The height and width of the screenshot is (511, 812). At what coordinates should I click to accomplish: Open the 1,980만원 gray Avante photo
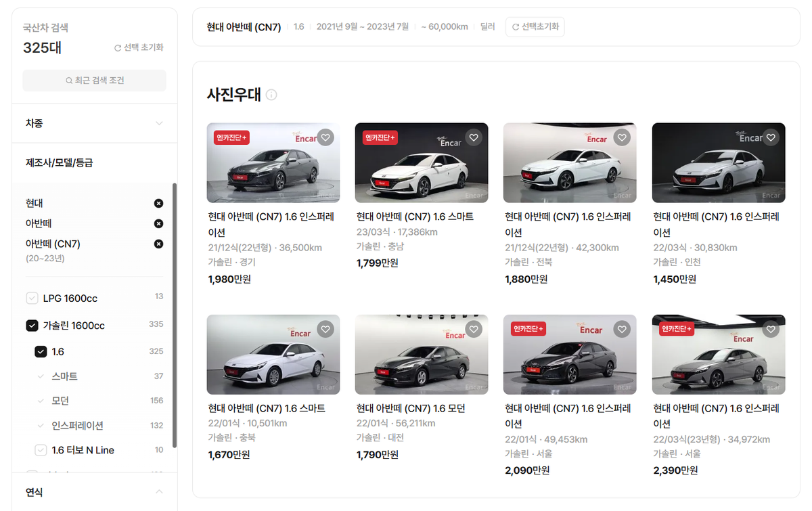(x=273, y=162)
